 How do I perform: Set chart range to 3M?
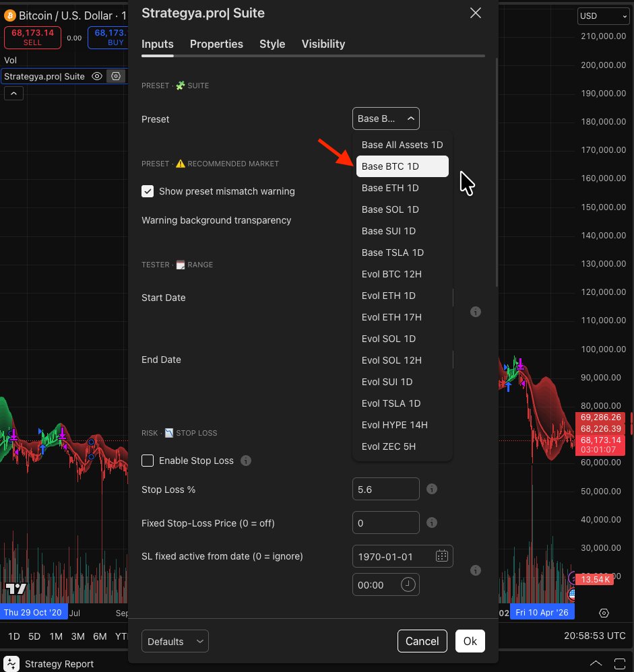(x=77, y=636)
